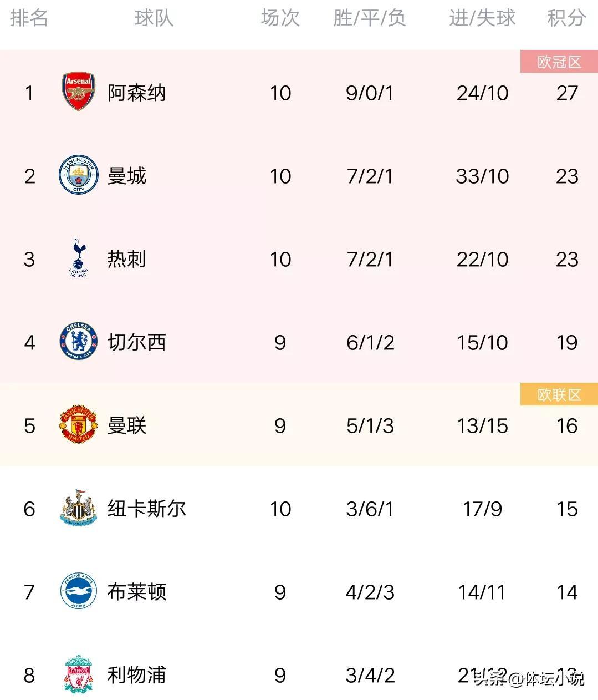Click the Arsenal club crest
598x700 pixels.
[x=78, y=92]
